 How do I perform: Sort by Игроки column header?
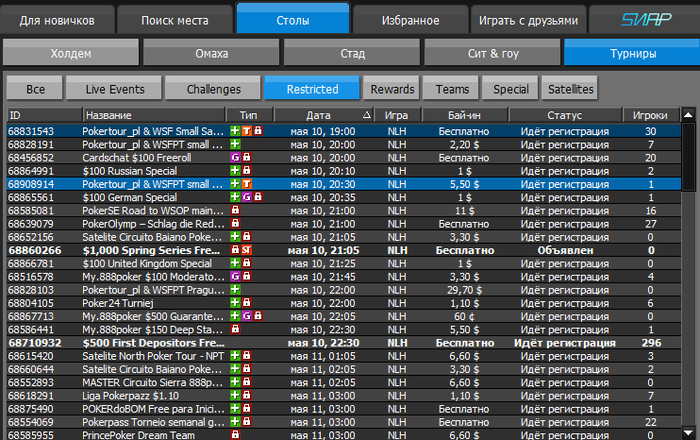coord(650,115)
